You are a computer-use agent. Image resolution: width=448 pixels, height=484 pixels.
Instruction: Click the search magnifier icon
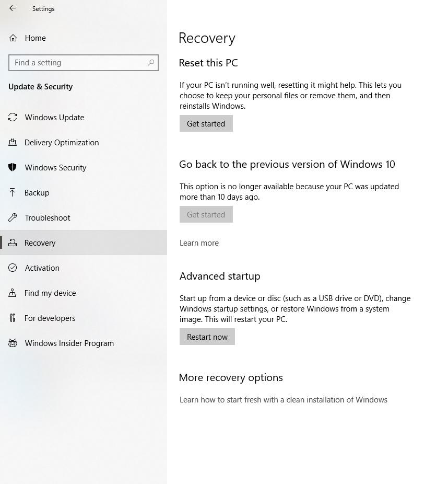coord(151,63)
